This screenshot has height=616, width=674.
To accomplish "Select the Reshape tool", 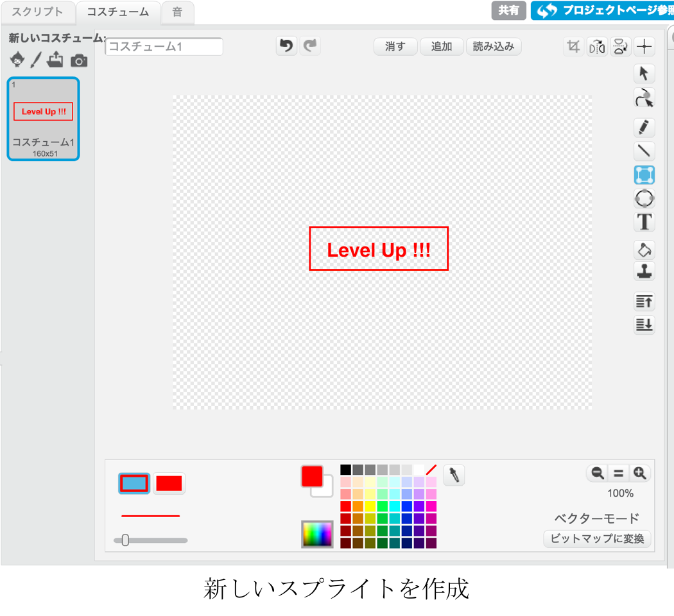I will tap(644, 98).
